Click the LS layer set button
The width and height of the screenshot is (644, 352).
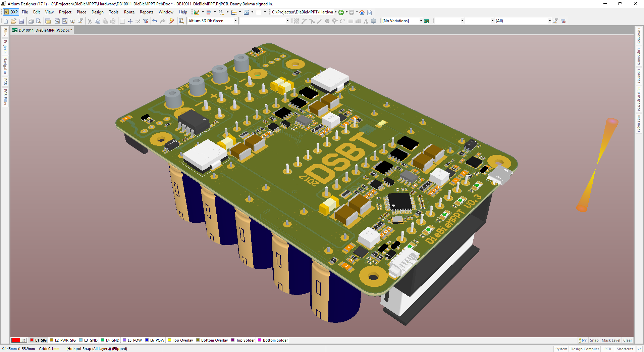click(x=23, y=340)
